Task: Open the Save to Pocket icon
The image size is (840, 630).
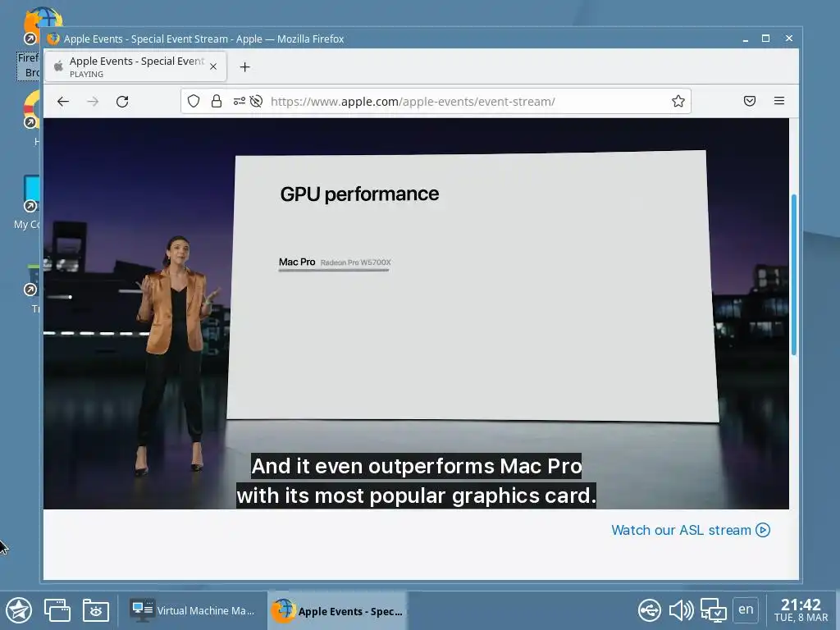Action: (750, 101)
